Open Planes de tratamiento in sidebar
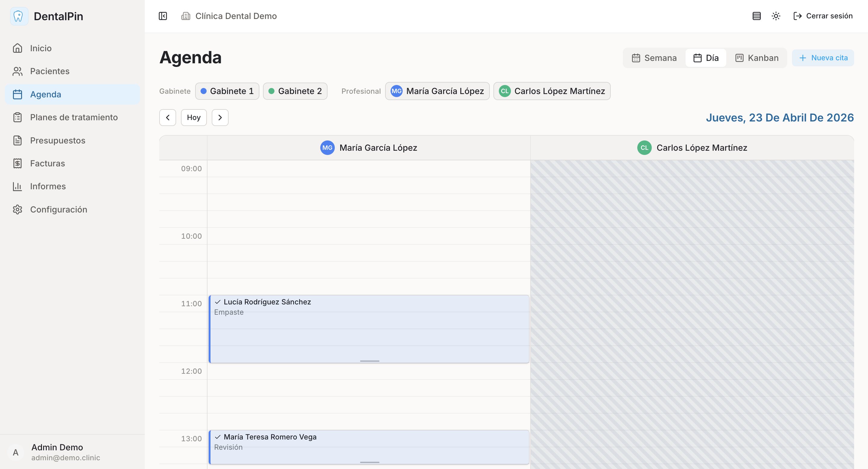Image resolution: width=868 pixels, height=469 pixels. tap(74, 117)
